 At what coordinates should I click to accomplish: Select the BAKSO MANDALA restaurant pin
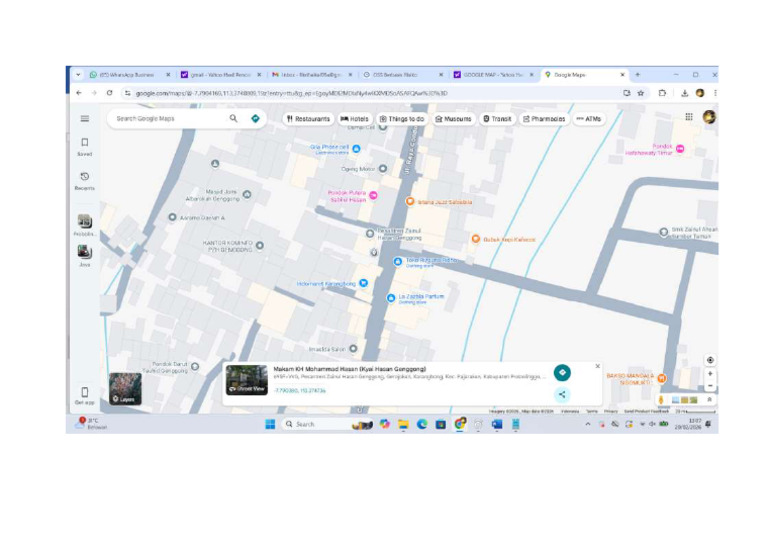pyautogui.click(x=662, y=378)
